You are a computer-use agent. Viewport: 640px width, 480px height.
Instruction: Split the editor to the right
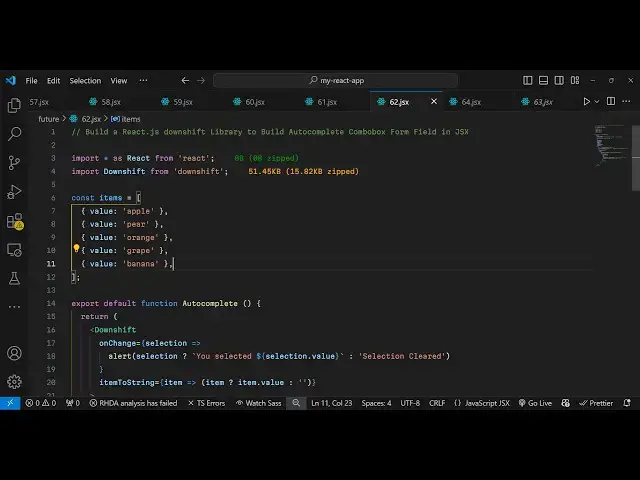pos(611,101)
